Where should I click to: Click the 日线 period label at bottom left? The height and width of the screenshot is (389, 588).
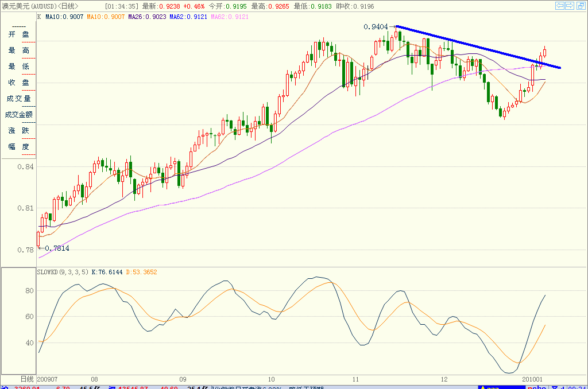(x=27, y=379)
